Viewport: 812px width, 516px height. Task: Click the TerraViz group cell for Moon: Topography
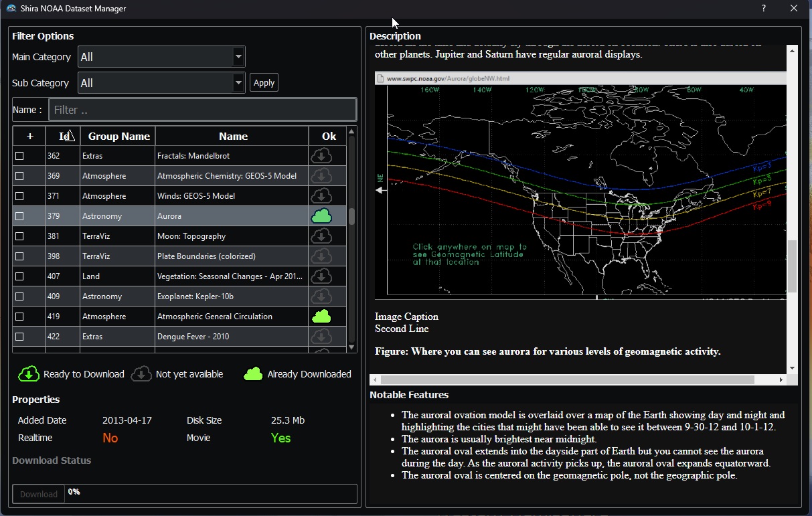pos(117,236)
